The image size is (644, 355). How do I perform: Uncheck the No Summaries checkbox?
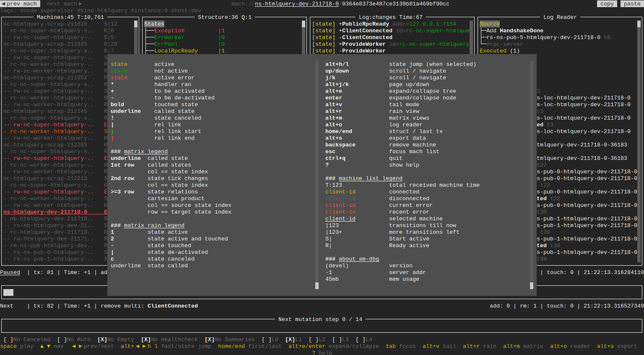pos(230,339)
